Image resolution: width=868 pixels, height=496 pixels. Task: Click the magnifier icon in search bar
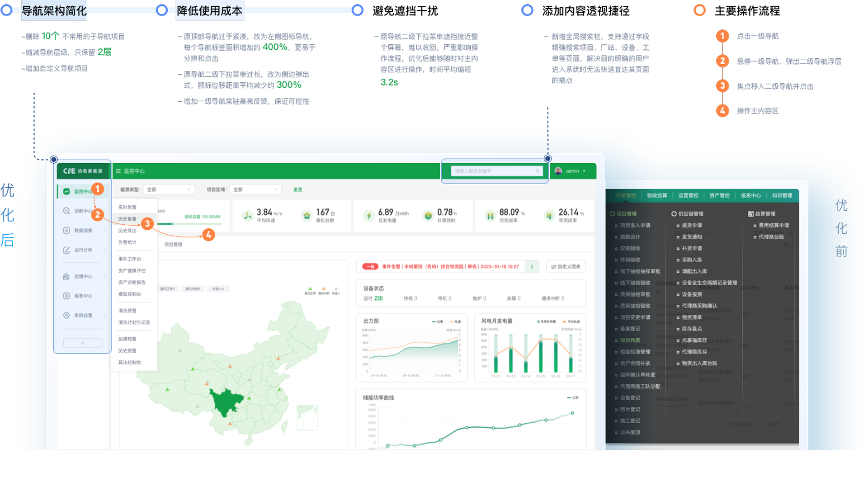(x=538, y=171)
